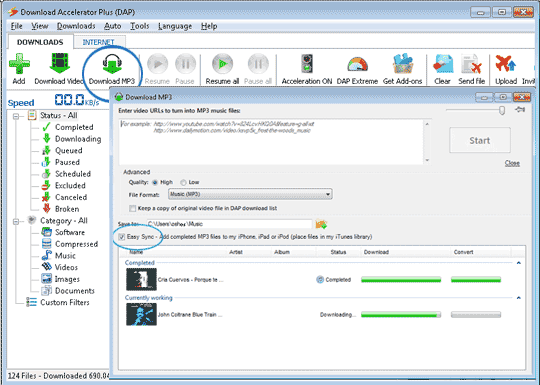Open the Language menu
This screenshot has width=540, height=385.
tap(175, 26)
